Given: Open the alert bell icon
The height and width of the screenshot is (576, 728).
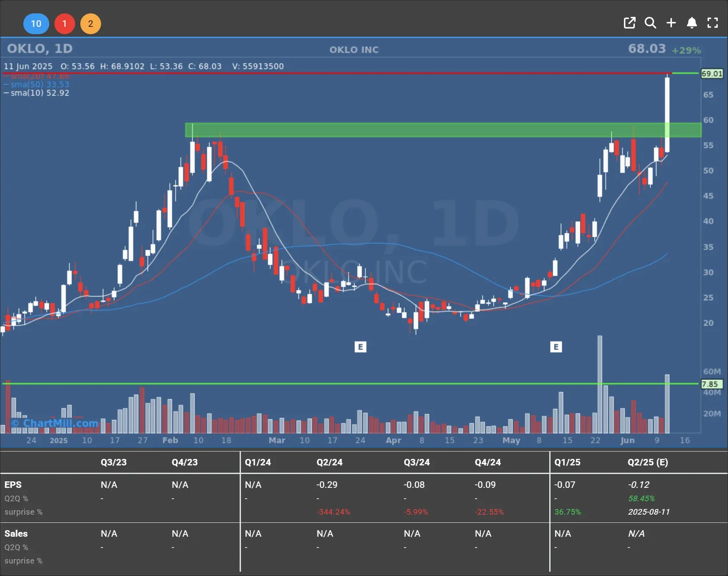Looking at the screenshot, I should coord(692,23).
